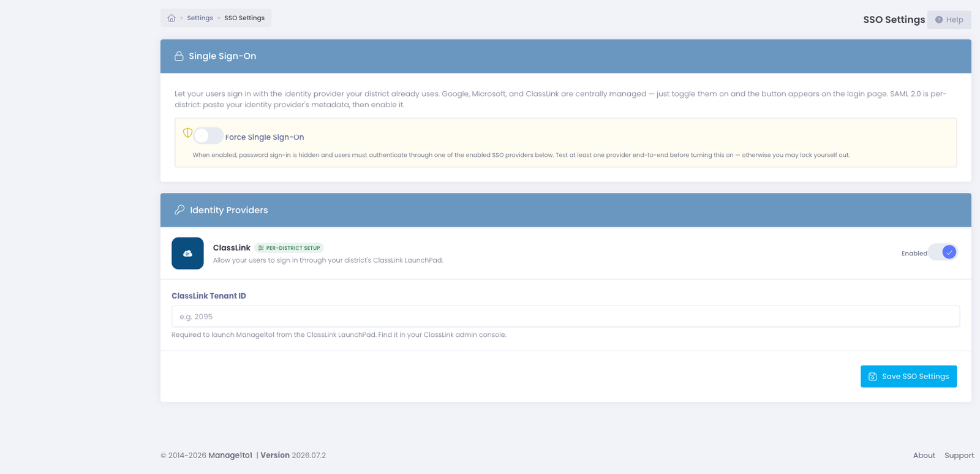Image resolution: width=980 pixels, height=474 pixels.
Task: Go to Settings breadcrumb
Action: [x=200, y=18]
